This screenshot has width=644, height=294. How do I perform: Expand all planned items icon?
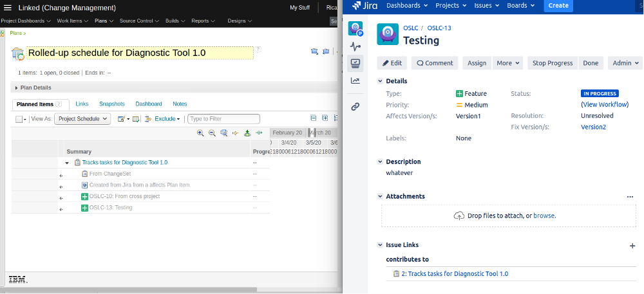point(325,118)
